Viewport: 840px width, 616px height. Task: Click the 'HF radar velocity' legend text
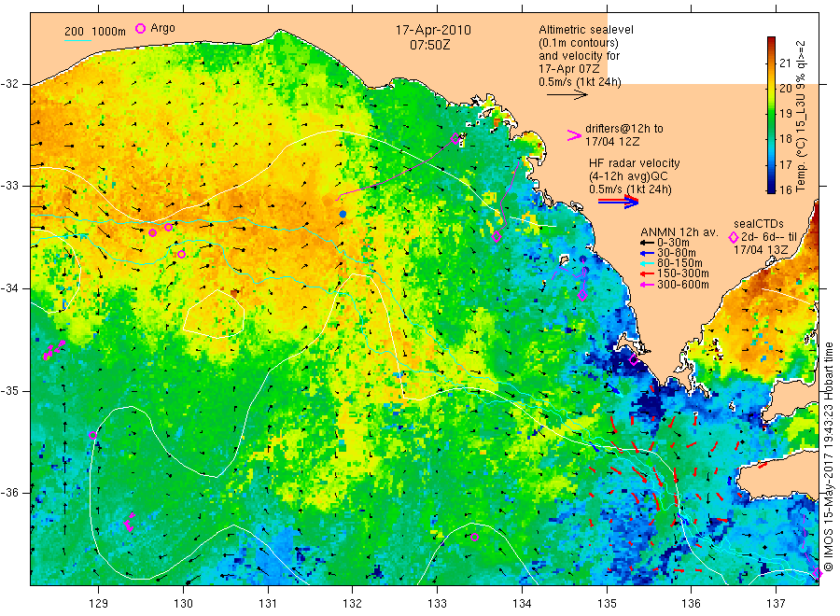pos(635,163)
